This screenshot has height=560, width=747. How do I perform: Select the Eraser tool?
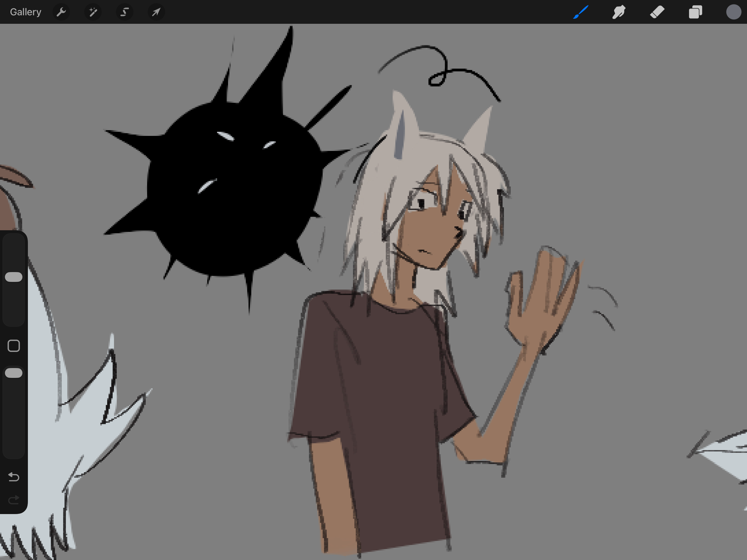[657, 12]
